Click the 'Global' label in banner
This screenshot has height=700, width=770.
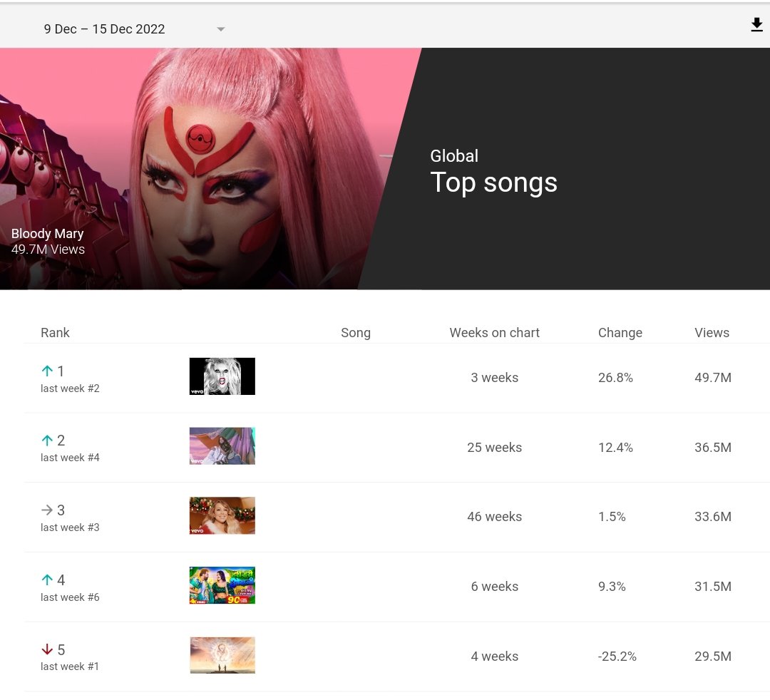coord(454,155)
